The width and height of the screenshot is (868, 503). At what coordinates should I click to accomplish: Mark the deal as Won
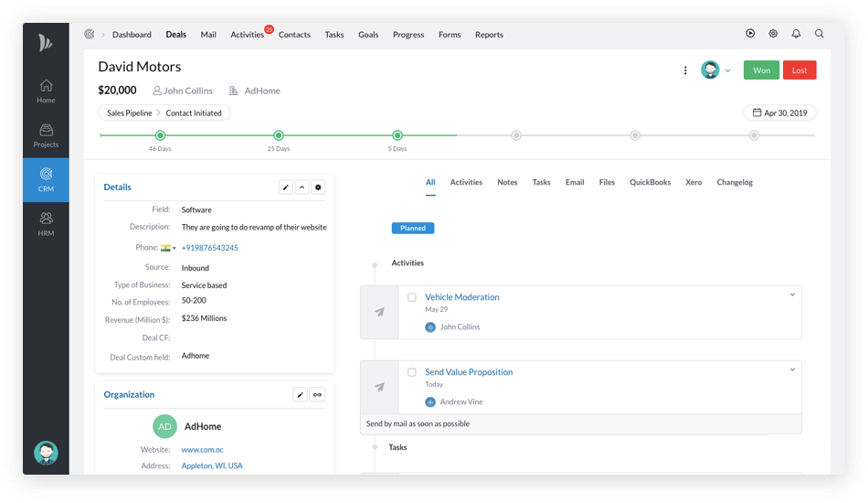(x=761, y=70)
